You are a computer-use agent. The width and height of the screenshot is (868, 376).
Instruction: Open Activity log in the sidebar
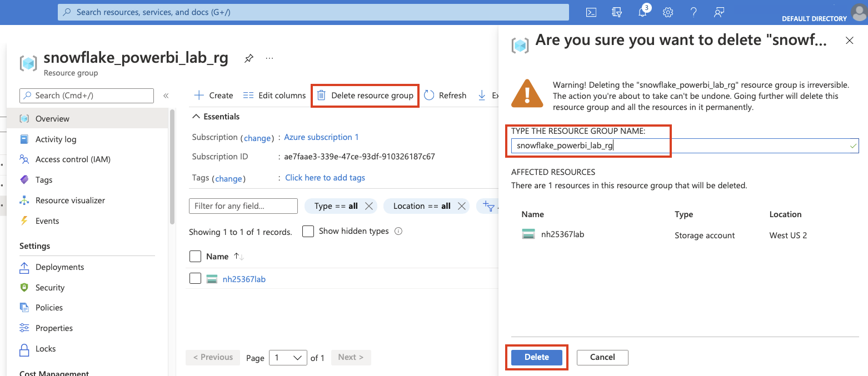(x=56, y=139)
